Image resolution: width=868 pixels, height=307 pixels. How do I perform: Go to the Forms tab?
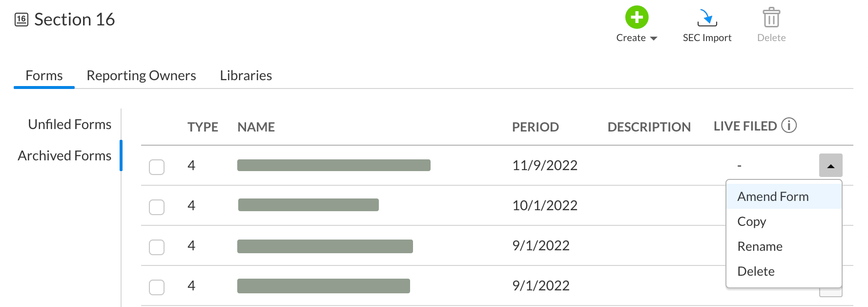(44, 76)
